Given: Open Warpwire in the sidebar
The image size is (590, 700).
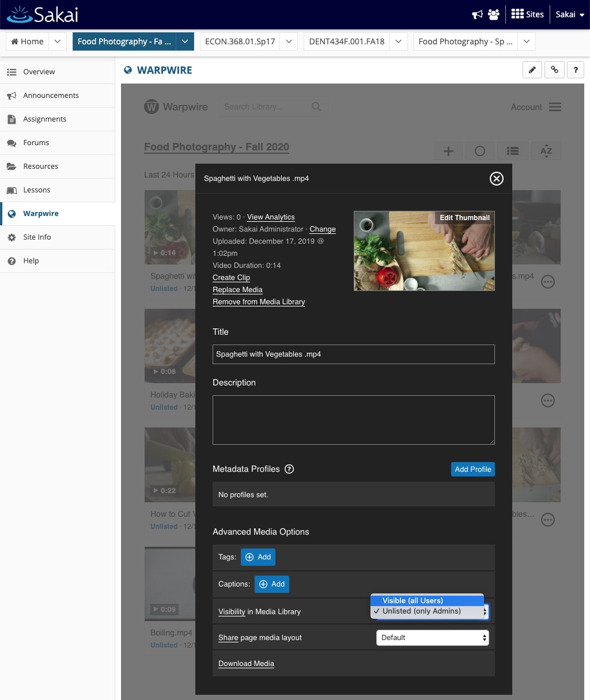Looking at the screenshot, I should click(x=58, y=214).
